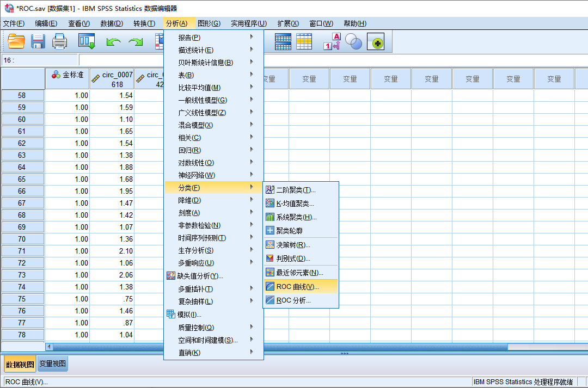Choose 决策树(R)... from submenu
Screen dimensions: 588x388
(x=301, y=245)
